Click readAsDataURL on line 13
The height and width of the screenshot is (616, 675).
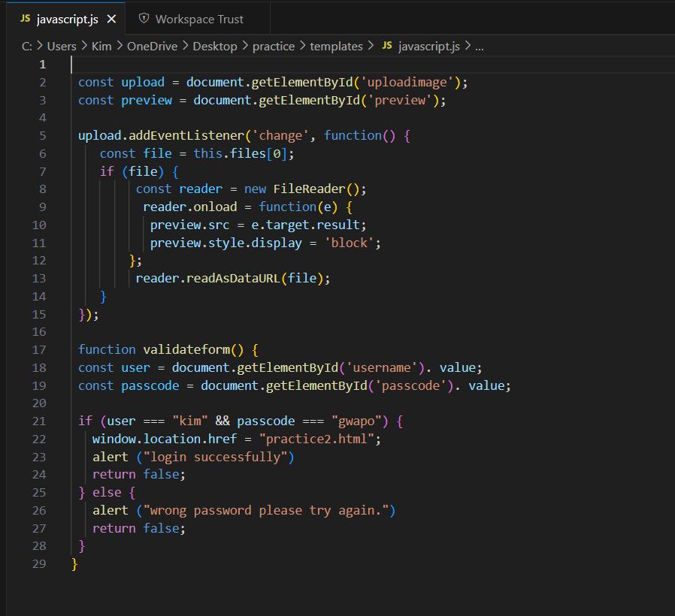233,278
